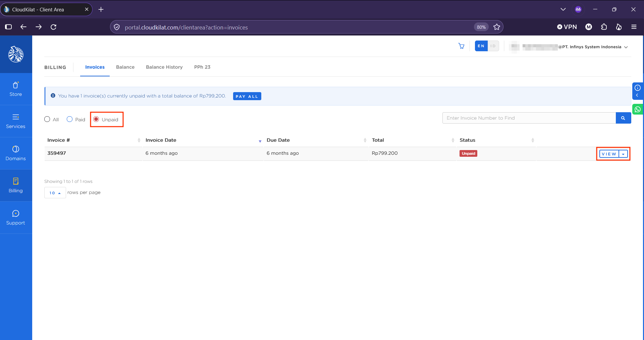This screenshot has height=340, width=644.
Task: Open the Invoices tab
Action: (95, 67)
